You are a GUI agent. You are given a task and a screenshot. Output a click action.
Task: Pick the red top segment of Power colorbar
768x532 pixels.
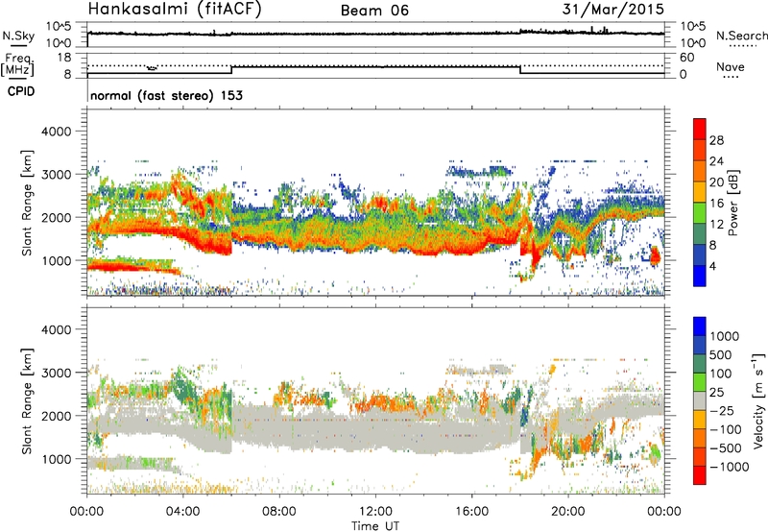(700, 130)
